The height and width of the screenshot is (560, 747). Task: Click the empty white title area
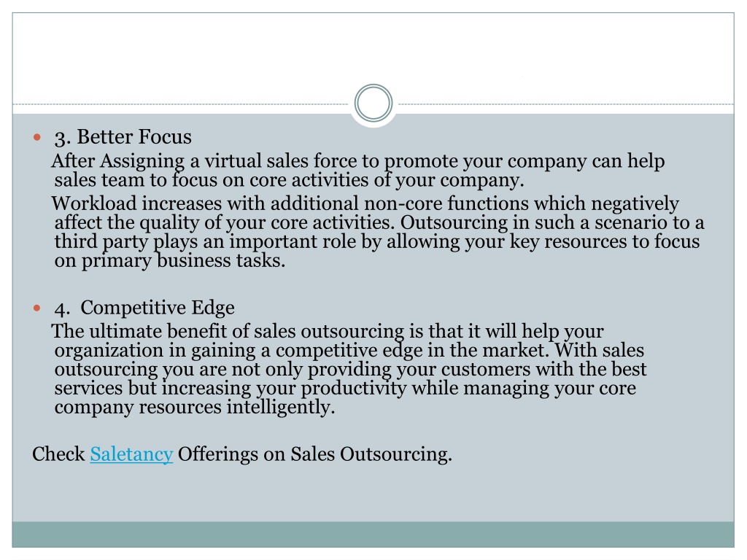373,52
